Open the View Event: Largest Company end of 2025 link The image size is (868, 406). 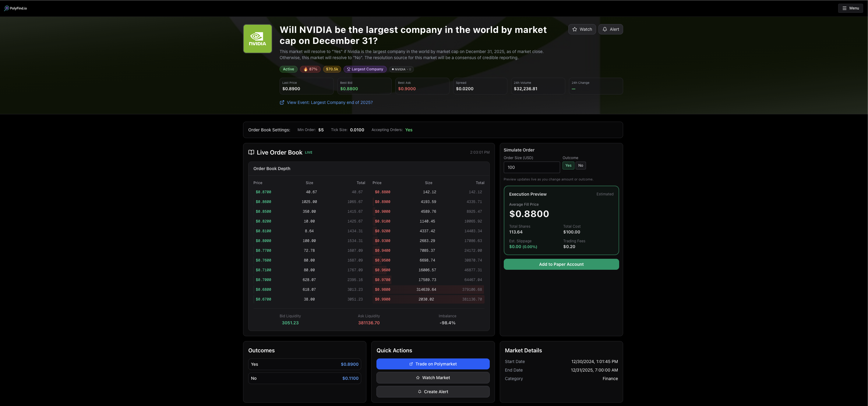coord(330,102)
